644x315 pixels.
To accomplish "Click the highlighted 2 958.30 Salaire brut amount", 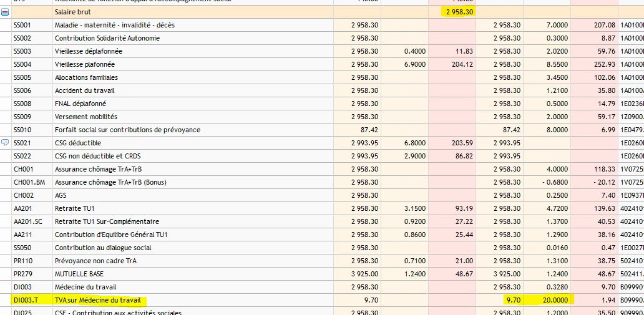I will 459,12.
